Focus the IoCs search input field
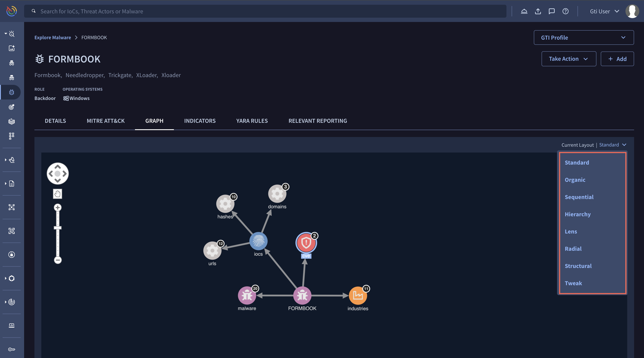Image resolution: width=644 pixels, height=358 pixels. point(265,11)
